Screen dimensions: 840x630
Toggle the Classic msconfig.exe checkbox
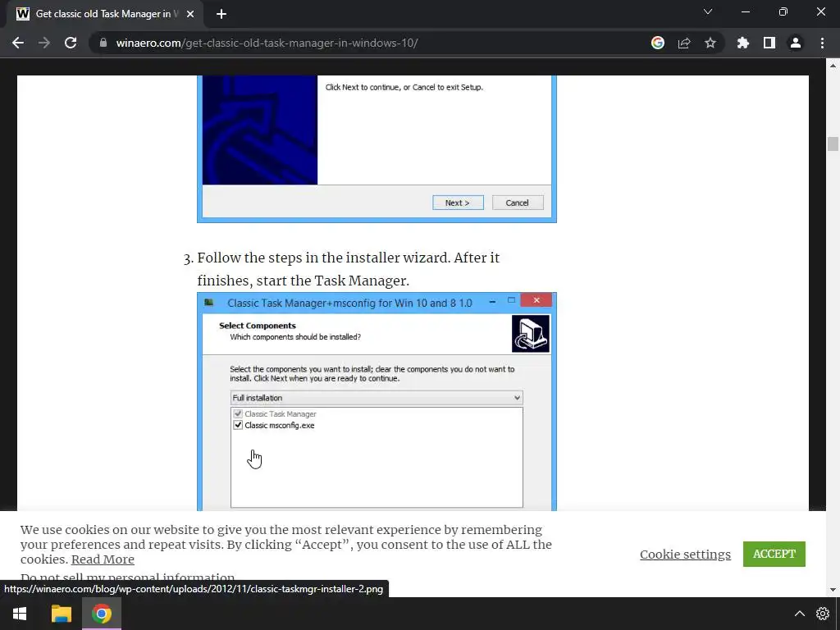point(238,426)
